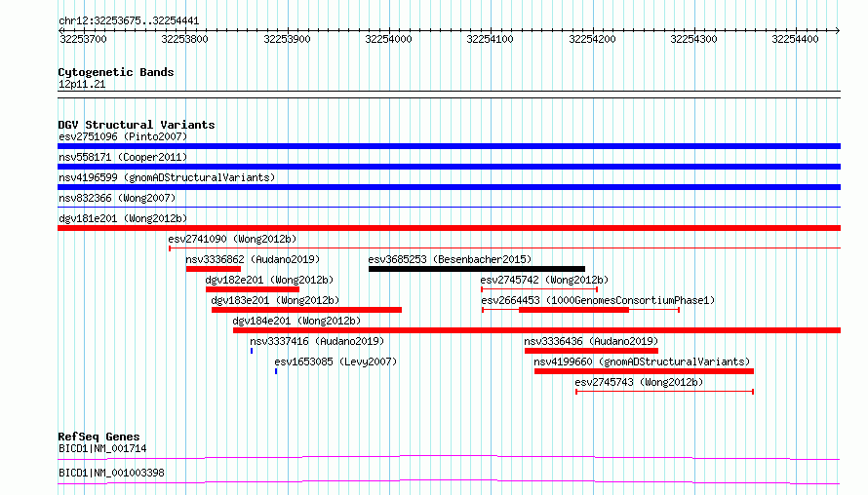Screen dimensions: 868x495
Task: Open esv1653085 (Levy2007) label
Action: (x=335, y=362)
